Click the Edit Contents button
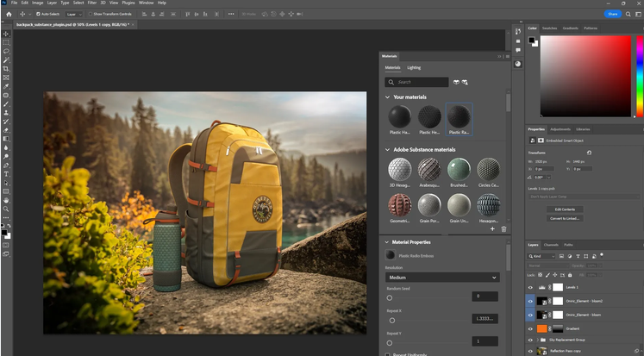Image resolution: width=644 pixels, height=356 pixels. (x=565, y=209)
